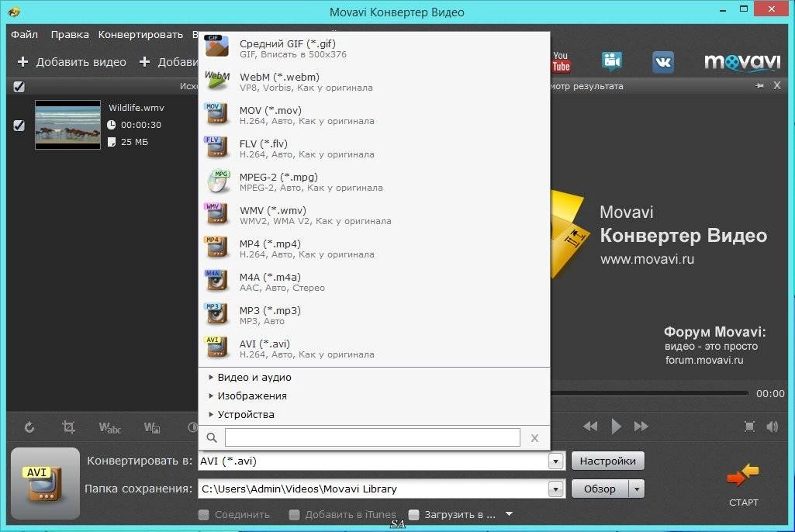The height and width of the screenshot is (532, 795).
Task: Mute preview with the volume icon
Action: tap(773, 427)
